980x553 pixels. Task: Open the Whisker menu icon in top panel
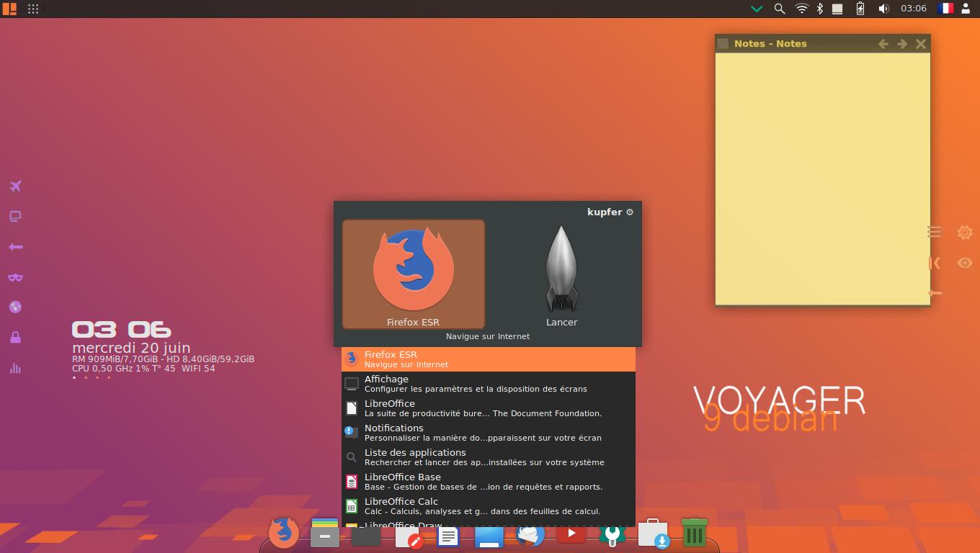(9, 9)
